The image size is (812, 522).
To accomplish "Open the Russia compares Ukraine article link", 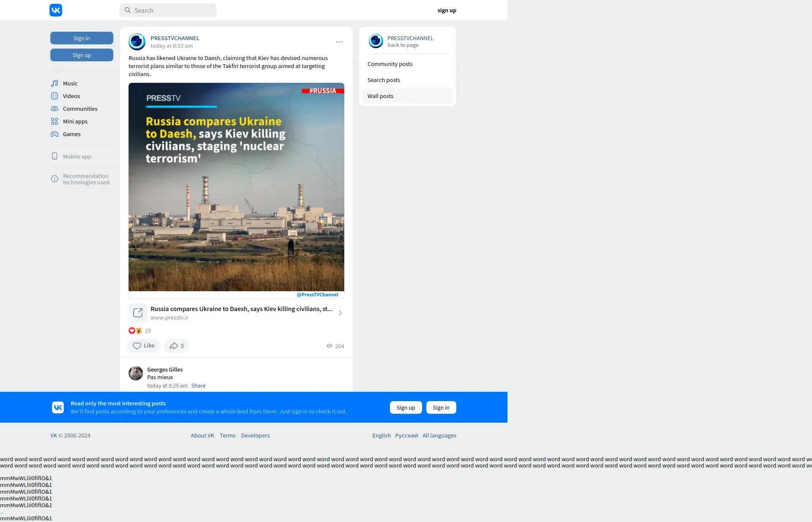I will (x=241, y=309).
